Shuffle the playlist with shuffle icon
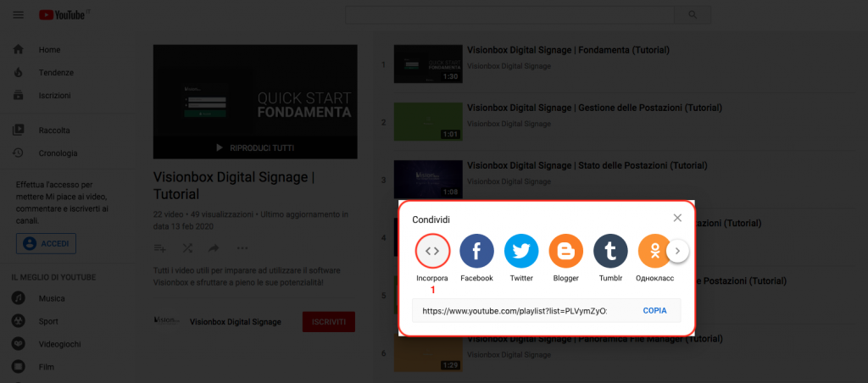The height and width of the screenshot is (383, 868). point(187,248)
